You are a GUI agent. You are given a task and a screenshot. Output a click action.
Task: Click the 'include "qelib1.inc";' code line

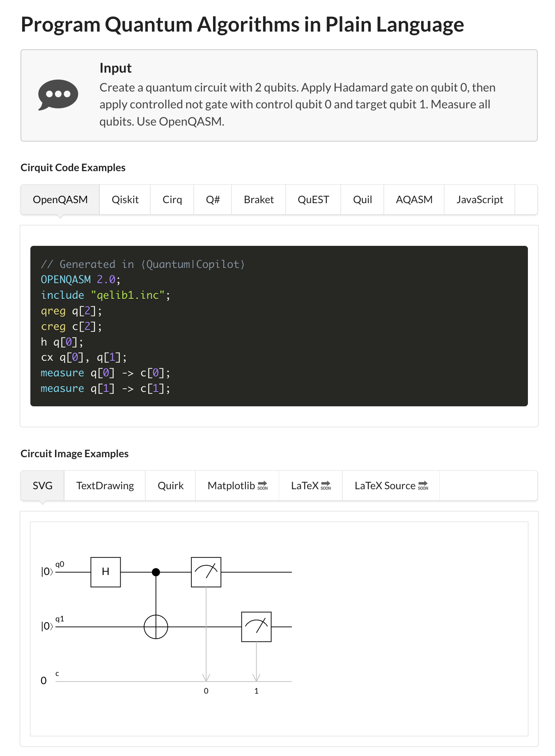(105, 295)
